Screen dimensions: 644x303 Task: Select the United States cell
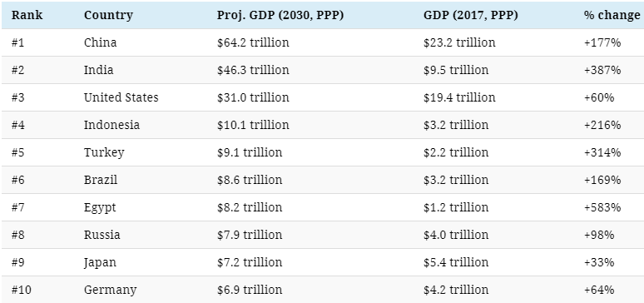(121, 97)
